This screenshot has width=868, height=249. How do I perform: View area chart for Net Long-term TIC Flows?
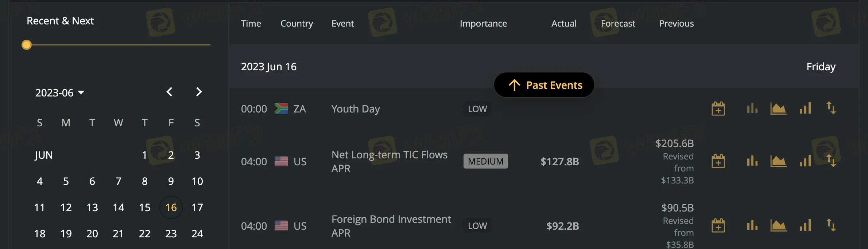point(778,161)
